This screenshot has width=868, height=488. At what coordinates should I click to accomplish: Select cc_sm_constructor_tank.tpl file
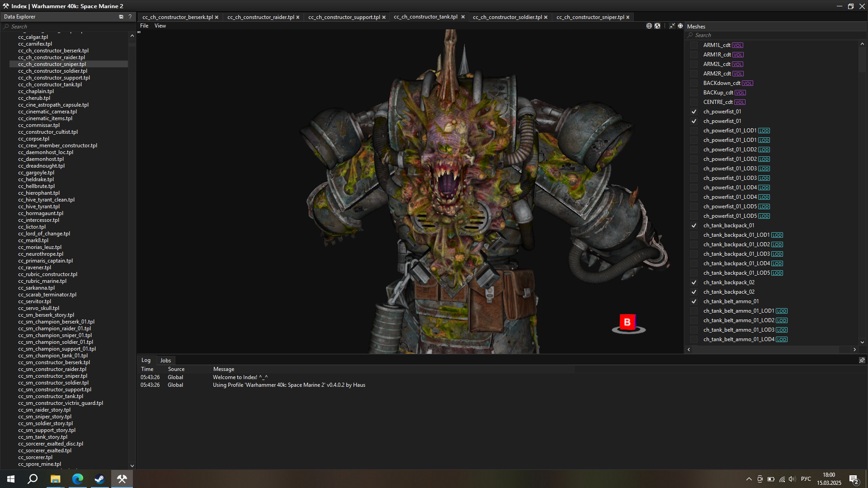point(51,396)
